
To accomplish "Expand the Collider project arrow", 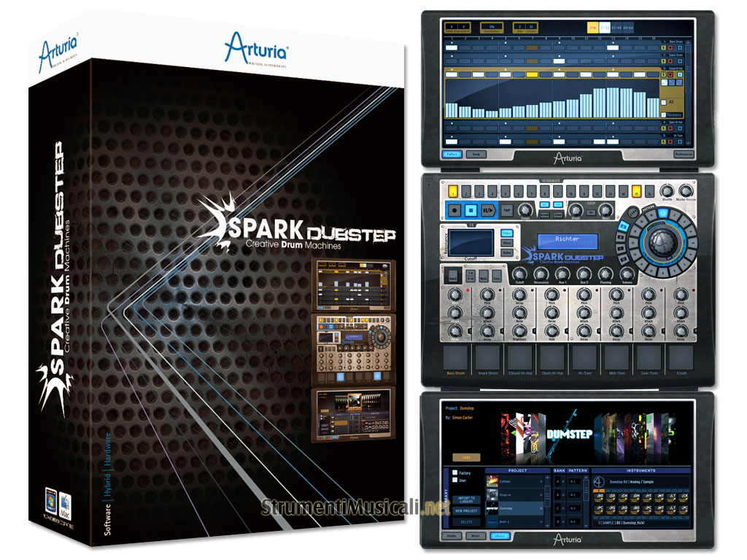I will click(x=541, y=482).
